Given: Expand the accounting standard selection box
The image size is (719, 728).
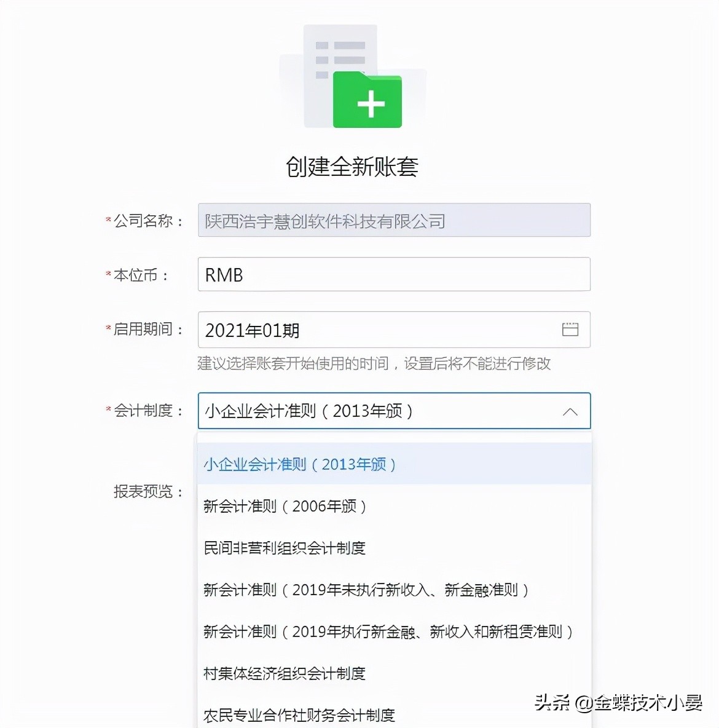Looking at the screenshot, I should coord(393,411).
